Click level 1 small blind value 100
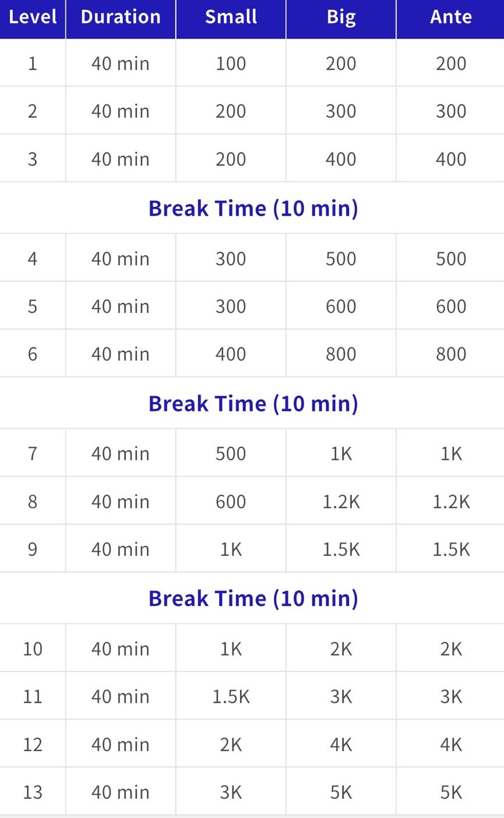 tap(231, 63)
